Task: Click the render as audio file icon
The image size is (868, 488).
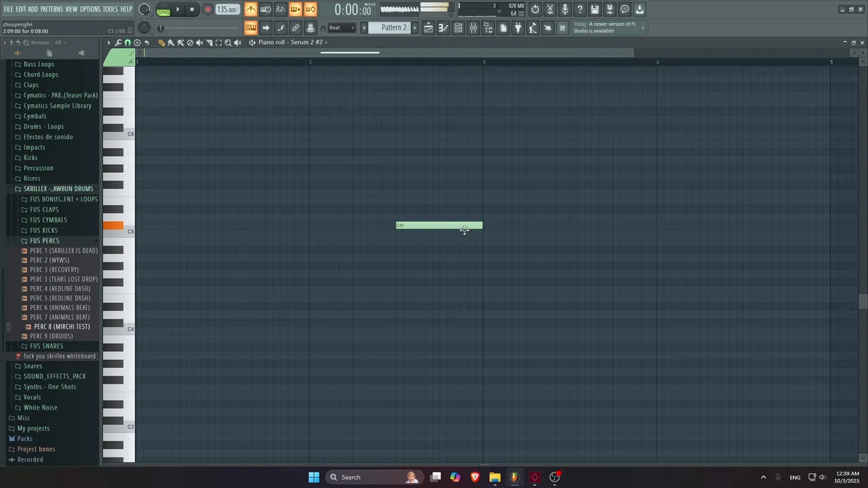Action: tap(610, 9)
